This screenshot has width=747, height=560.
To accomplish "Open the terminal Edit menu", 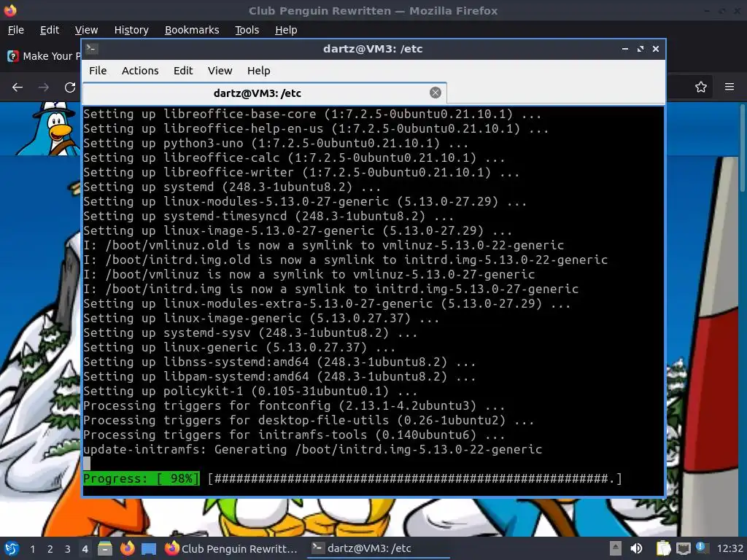I will click(183, 71).
